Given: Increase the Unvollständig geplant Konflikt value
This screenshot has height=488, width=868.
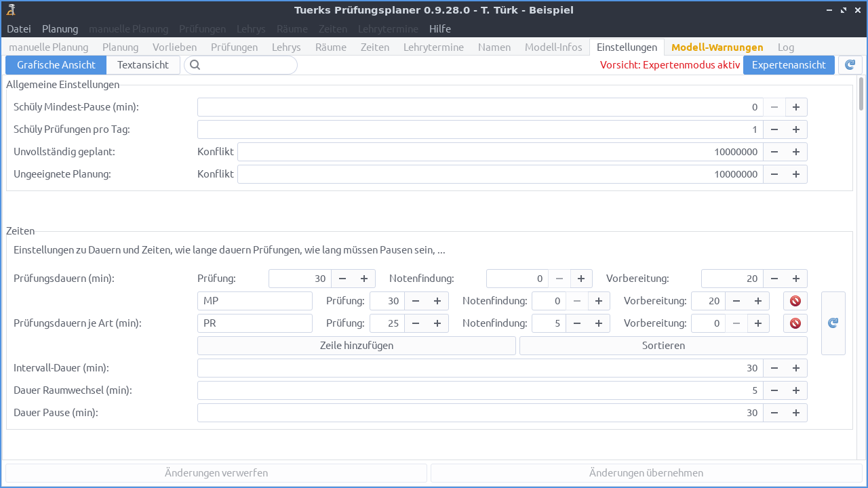Looking at the screenshot, I should tap(796, 151).
